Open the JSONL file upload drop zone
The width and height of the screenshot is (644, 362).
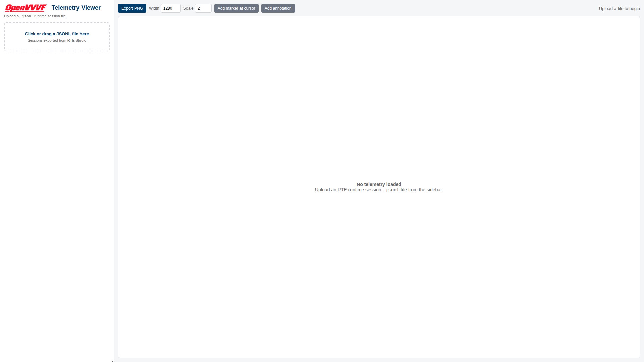click(x=57, y=37)
